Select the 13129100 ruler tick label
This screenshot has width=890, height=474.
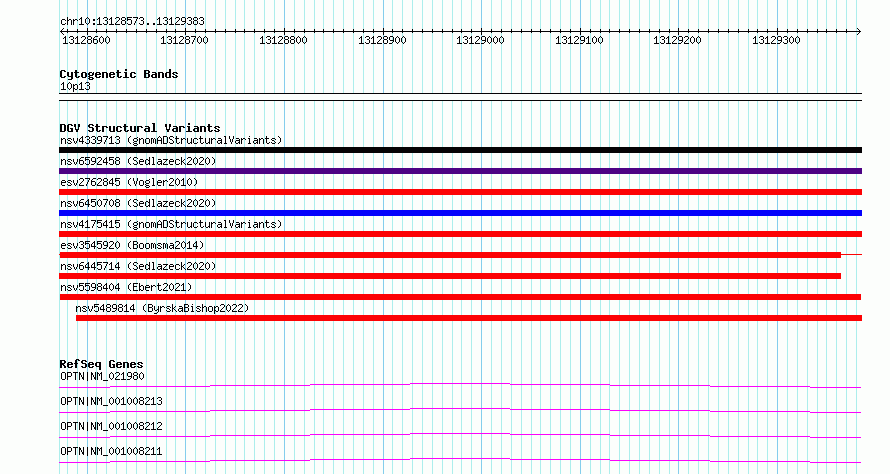pos(579,40)
